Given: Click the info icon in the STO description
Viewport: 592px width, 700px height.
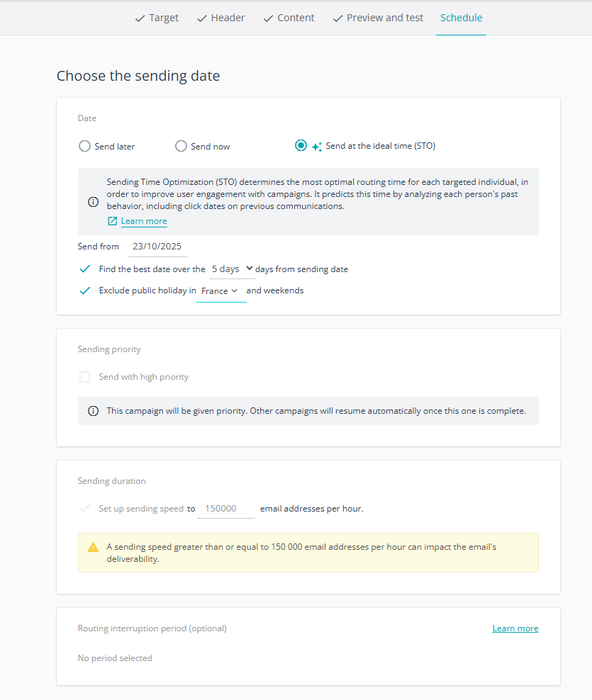Looking at the screenshot, I should click(x=93, y=202).
